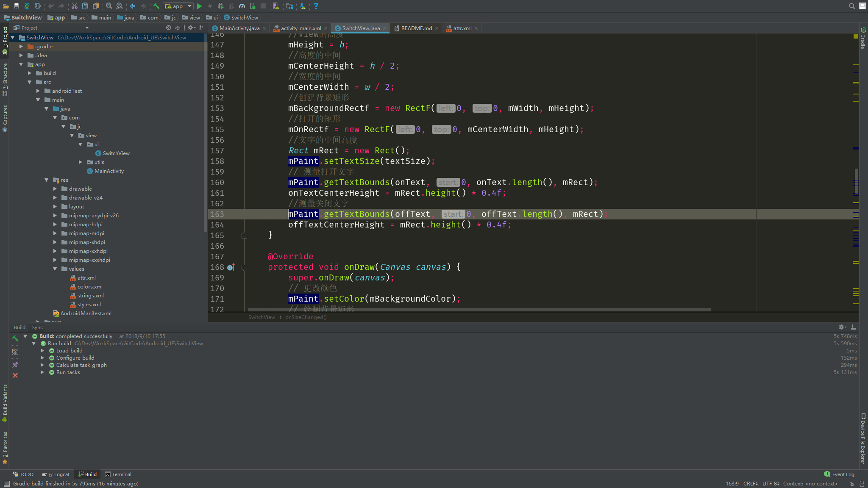Open colors.xml in the project tree
The image size is (868, 488).
(90, 287)
